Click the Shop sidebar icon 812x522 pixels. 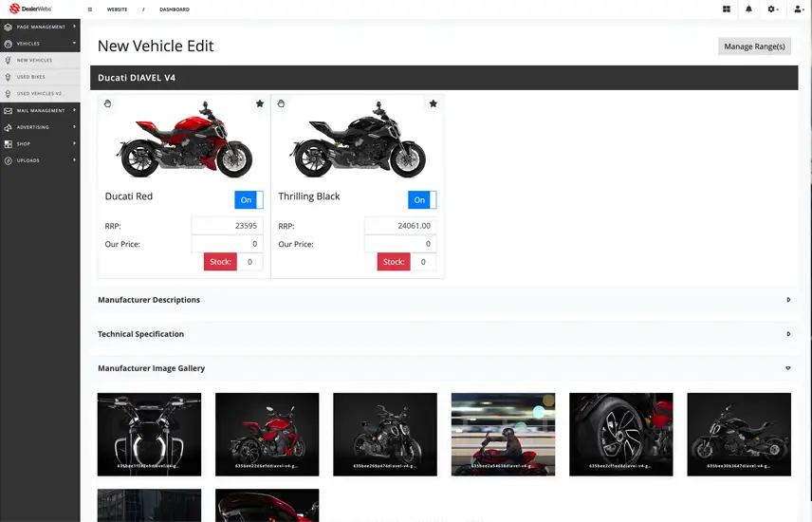point(8,143)
